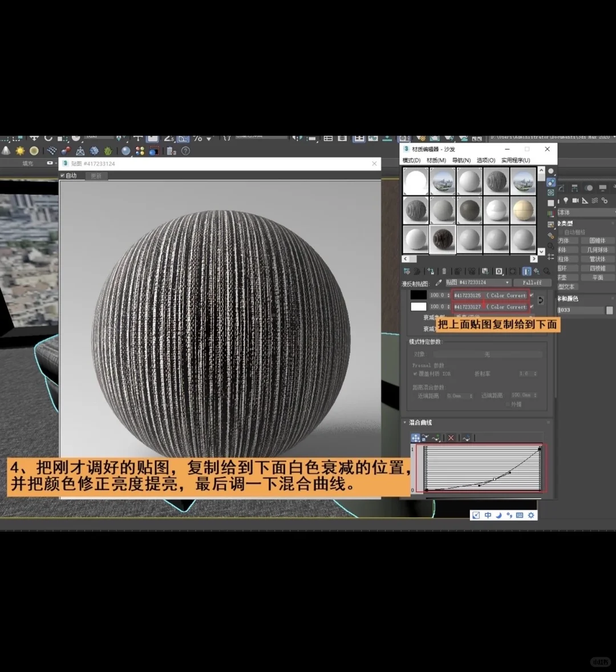616x672 pixels.
Task: Click the 几何球体 creation button
Action: (x=597, y=250)
